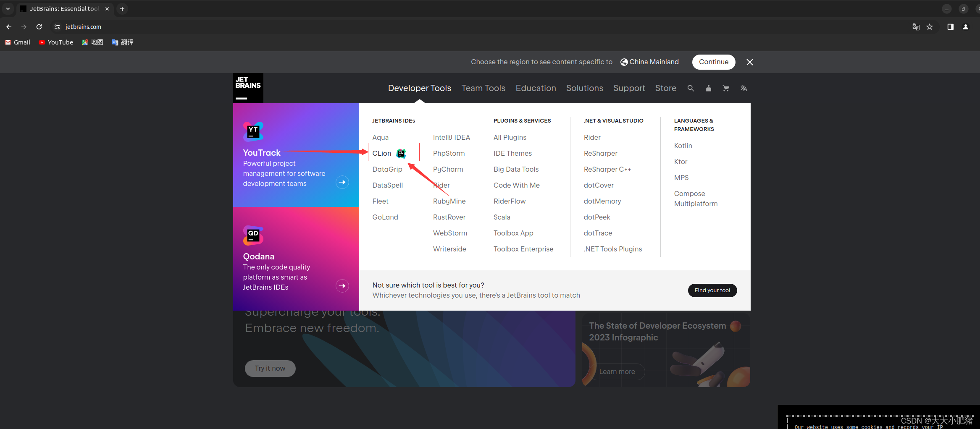Open the GoLand link
Viewport: 980px width, 429px height.
(x=385, y=217)
